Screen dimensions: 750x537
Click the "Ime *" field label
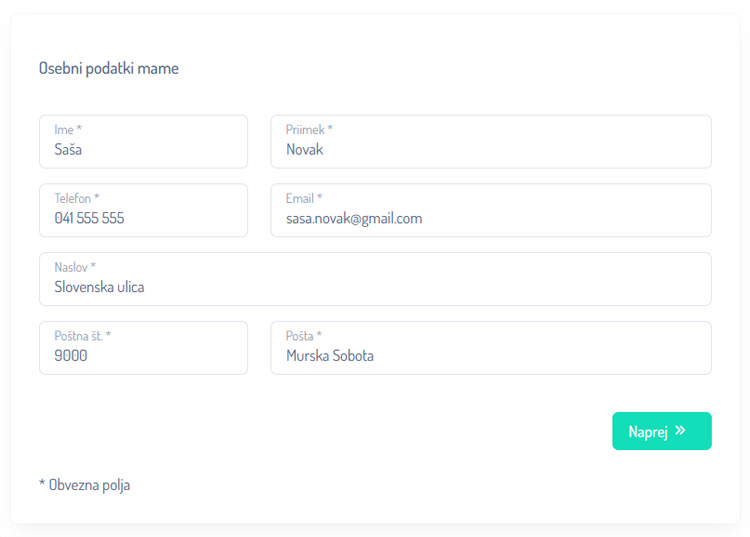[68, 130]
